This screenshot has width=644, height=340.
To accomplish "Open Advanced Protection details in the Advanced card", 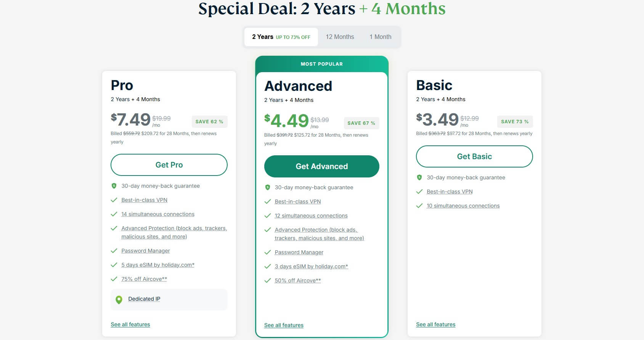I will [320, 234].
